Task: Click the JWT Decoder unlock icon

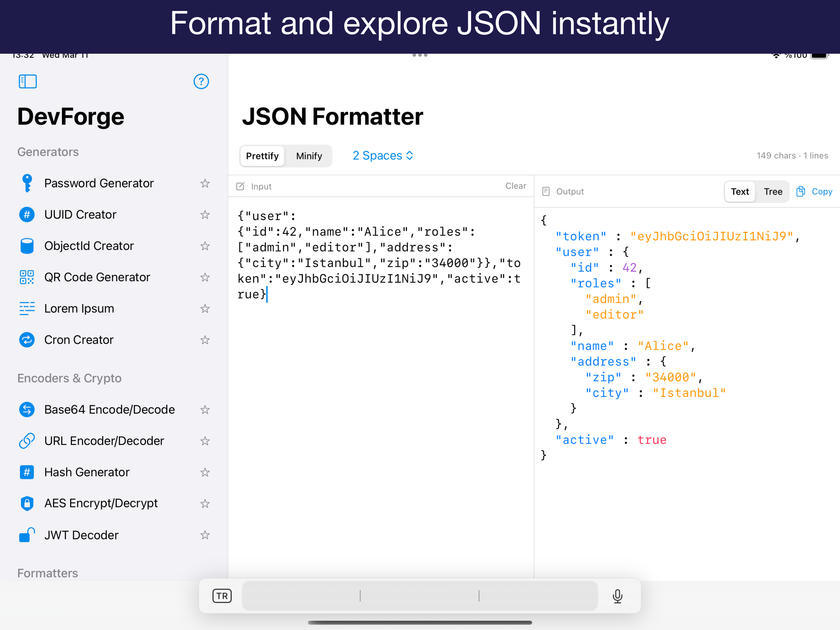Action: [x=27, y=535]
